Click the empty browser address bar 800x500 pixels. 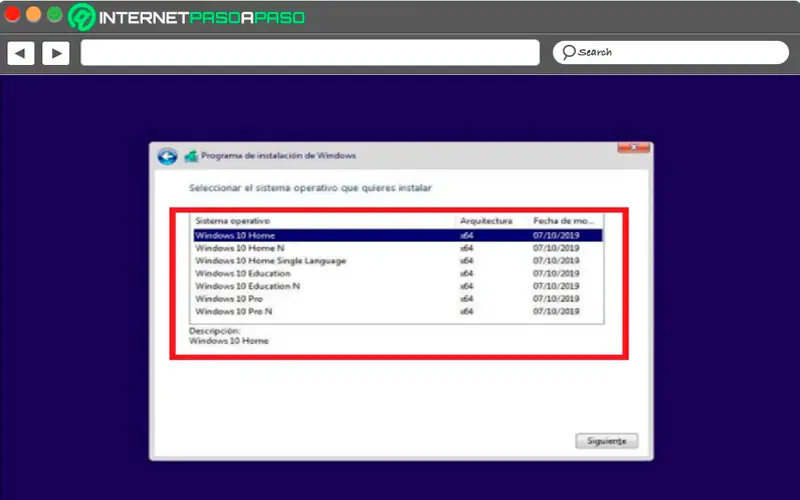tap(310, 53)
